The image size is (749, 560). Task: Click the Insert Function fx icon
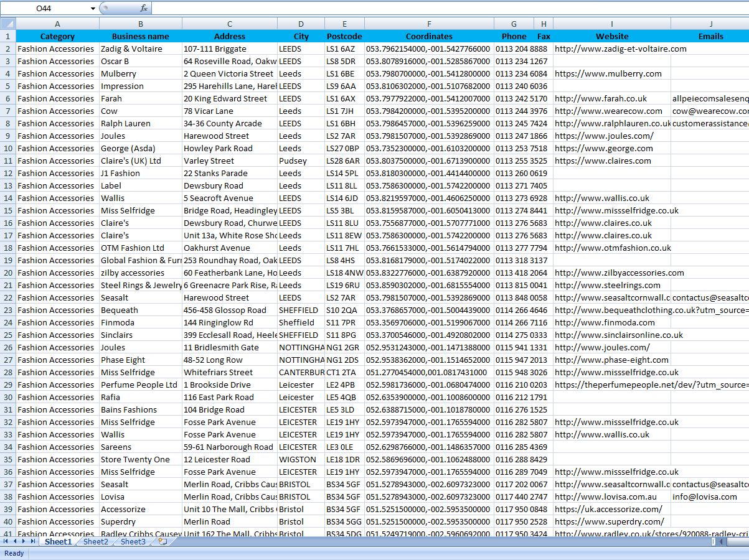tap(144, 8)
